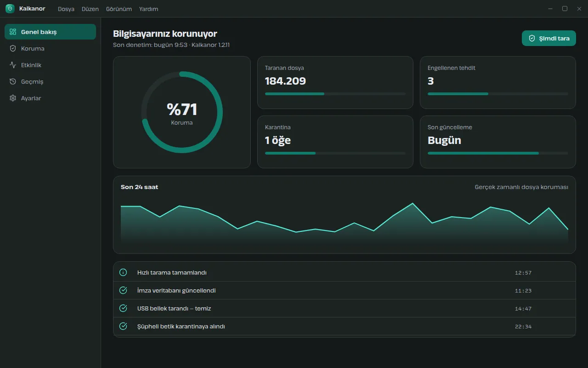Image resolution: width=588 pixels, height=368 pixels.
Task: Click the check icon beside Şüpheli betik karantinaya alındı
Action: coord(123,326)
